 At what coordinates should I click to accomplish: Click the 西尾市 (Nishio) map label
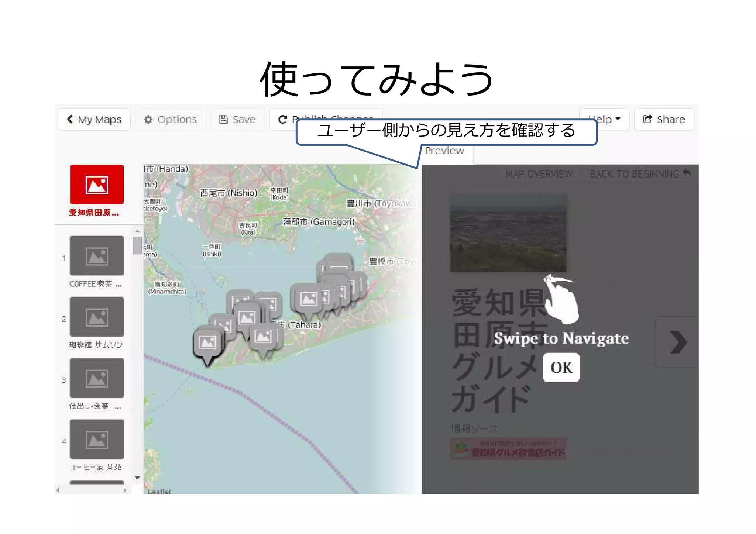coord(228,193)
